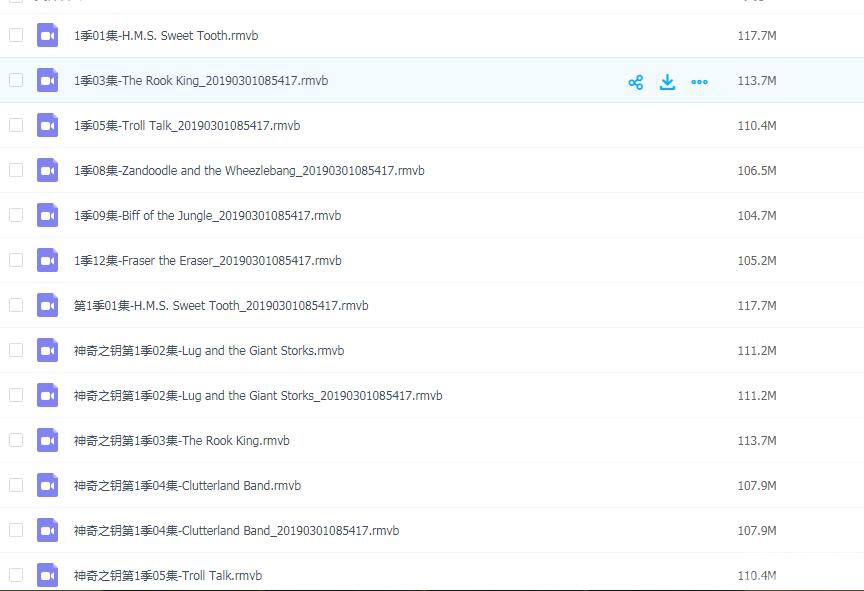Viewport: 864px width, 591px height.
Task: Select checkbox for 神奇之钥 Clutterland Band.rmvb
Action: (16, 486)
